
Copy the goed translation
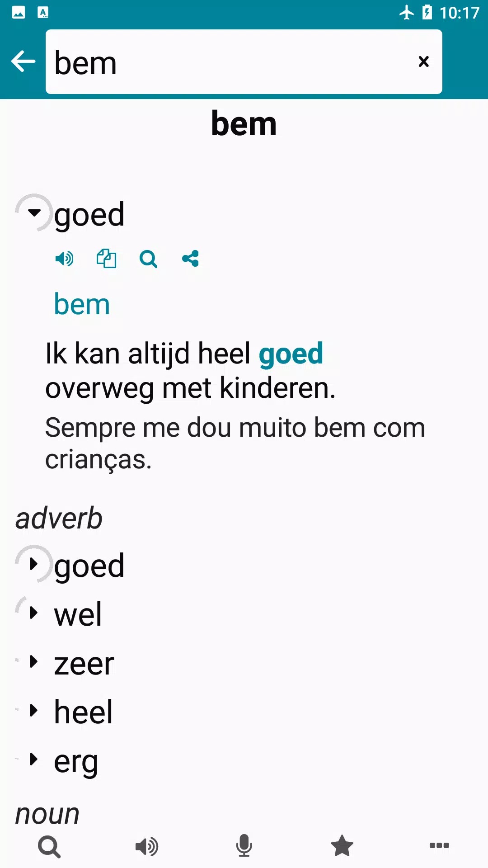(106, 259)
